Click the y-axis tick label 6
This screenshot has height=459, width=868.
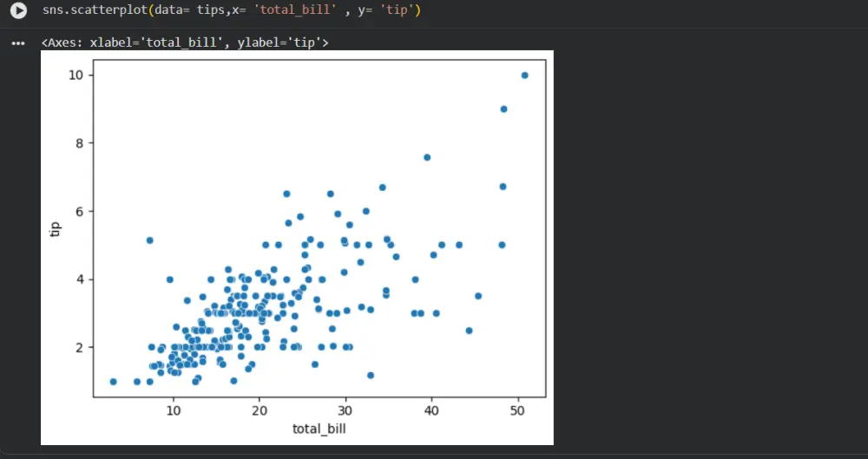(80, 212)
